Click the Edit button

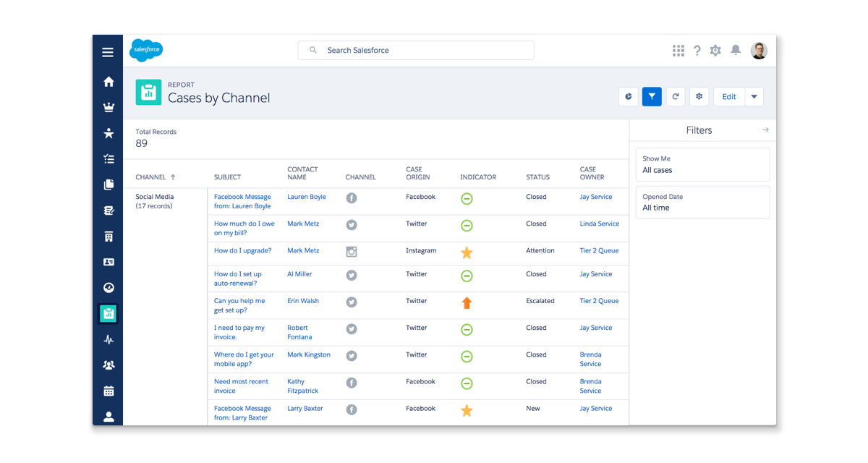pyautogui.click(x=729, y=97)
